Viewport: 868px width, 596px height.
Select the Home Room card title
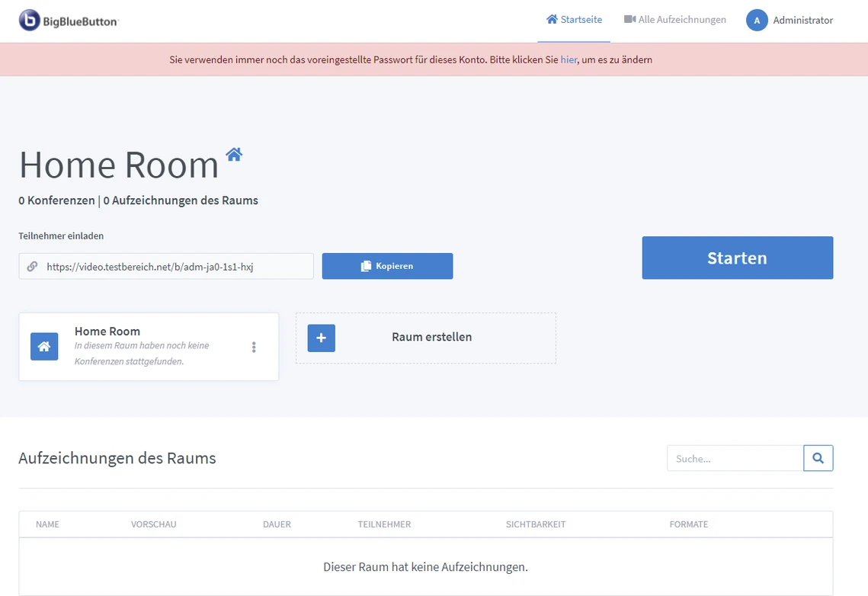point(107,332)
